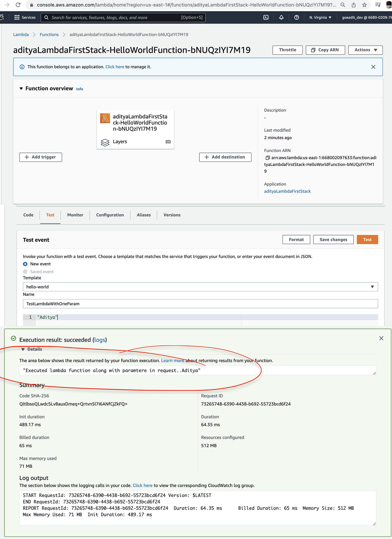Bookmark this page with the star icon
The height and width of the screenshot is (539, 392).
pyautogui.click(x=364, y=5)
